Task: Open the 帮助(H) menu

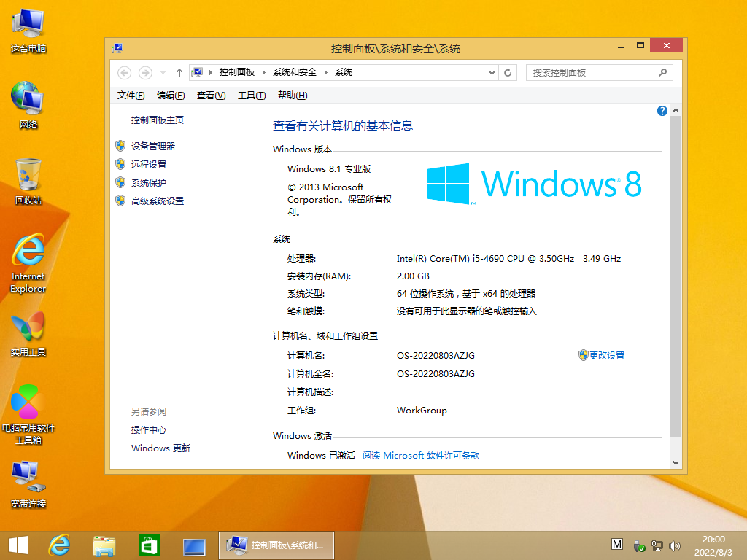Action: (293, 96)
